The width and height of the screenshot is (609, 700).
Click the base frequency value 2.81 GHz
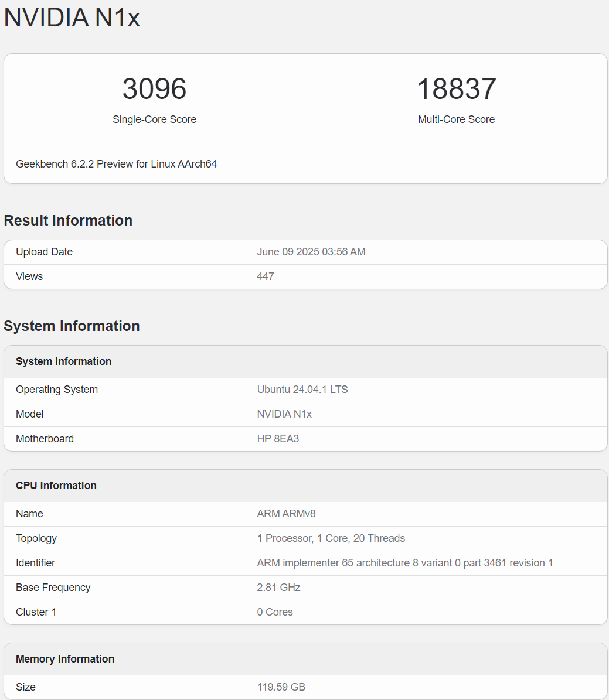pyautogui.click(x=278, y=588)
